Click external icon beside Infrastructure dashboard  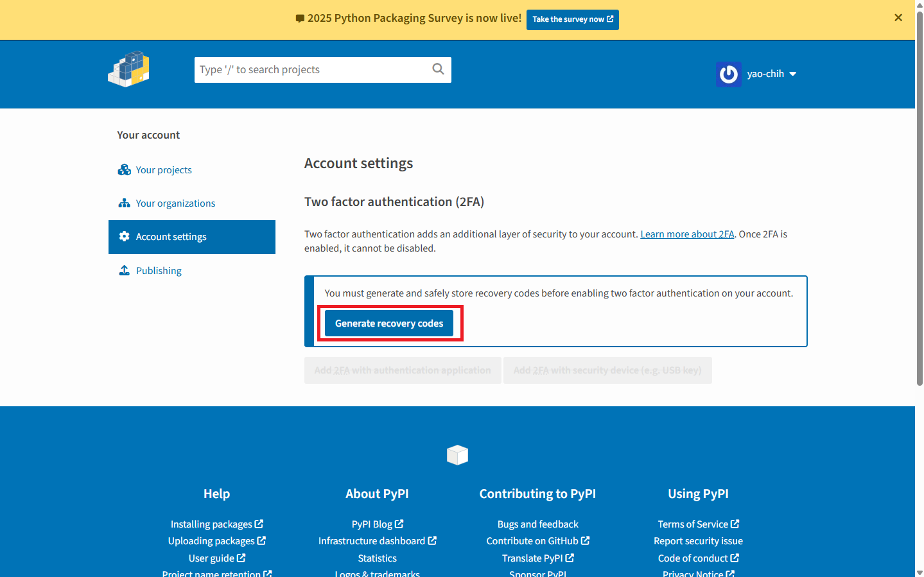(432, 540)
